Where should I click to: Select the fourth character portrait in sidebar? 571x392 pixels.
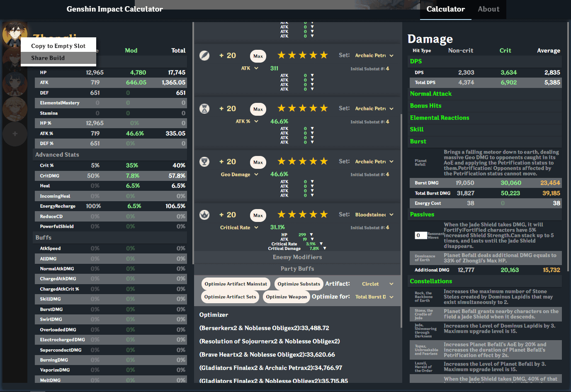point(15,109)
